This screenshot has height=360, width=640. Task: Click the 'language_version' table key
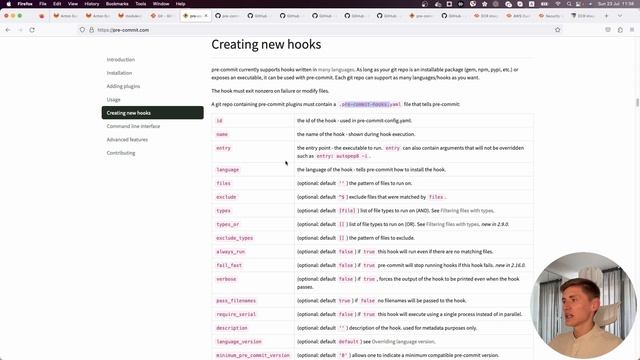239,342
